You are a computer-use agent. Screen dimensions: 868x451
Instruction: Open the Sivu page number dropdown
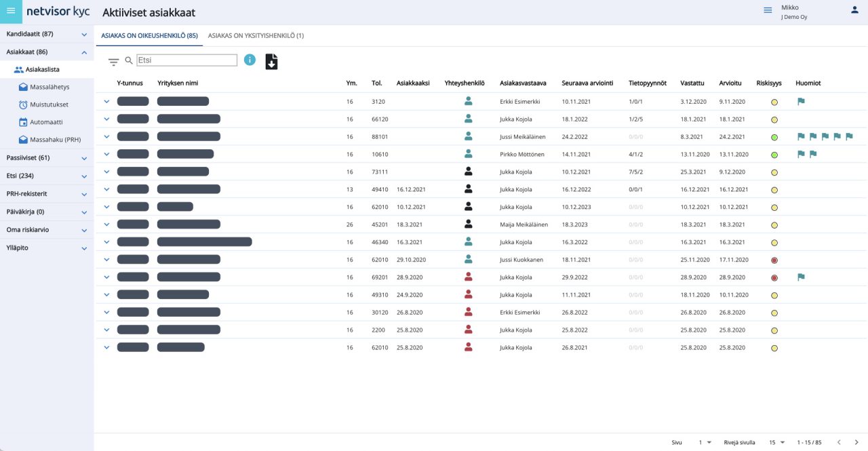tap(705, 442)
